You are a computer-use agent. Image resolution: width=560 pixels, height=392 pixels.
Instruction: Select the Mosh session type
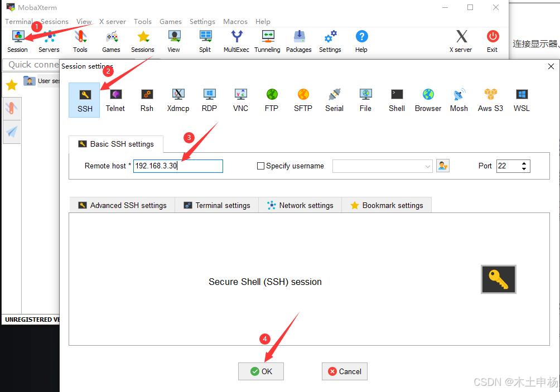pyautogui.click(x=459, y=100)
